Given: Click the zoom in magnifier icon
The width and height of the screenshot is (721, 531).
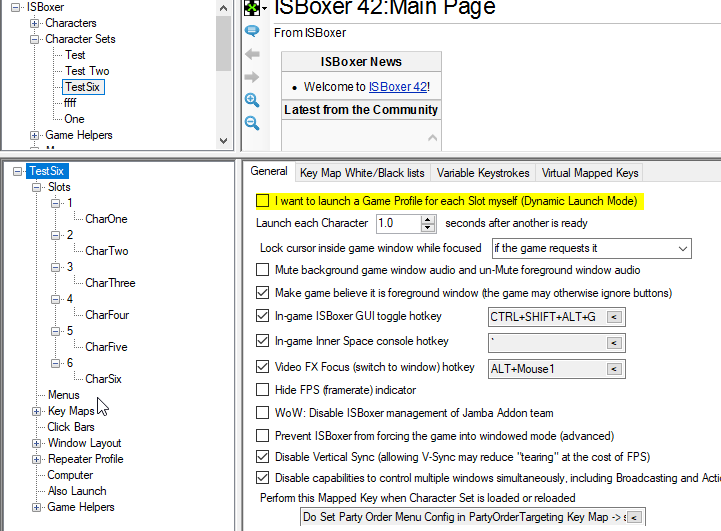Looking at the screenshot, I should [252, 100].
